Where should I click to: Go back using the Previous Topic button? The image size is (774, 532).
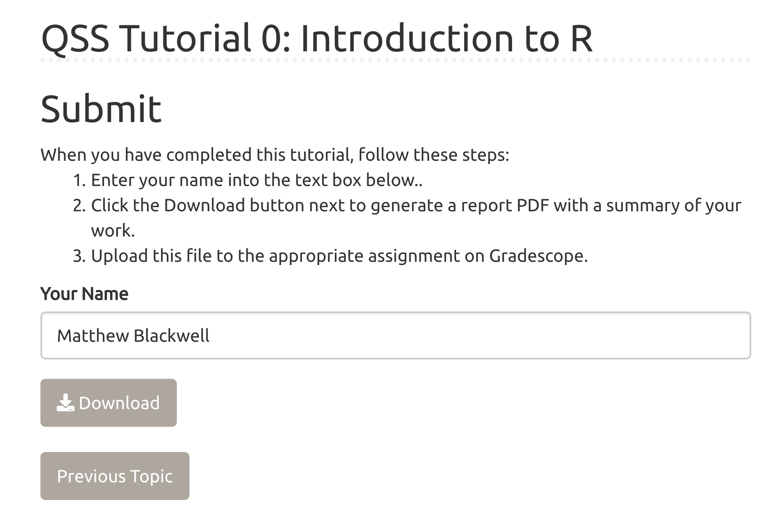[x=115, y=476]
